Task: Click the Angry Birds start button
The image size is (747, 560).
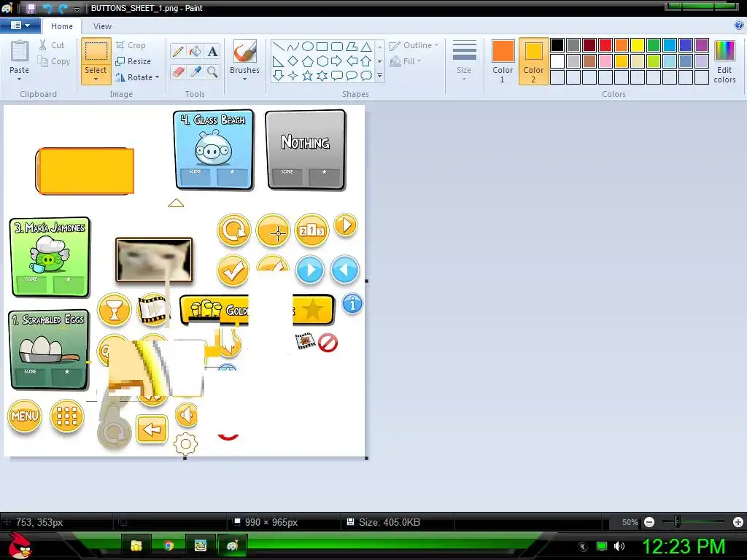Action: pos(20,545)
